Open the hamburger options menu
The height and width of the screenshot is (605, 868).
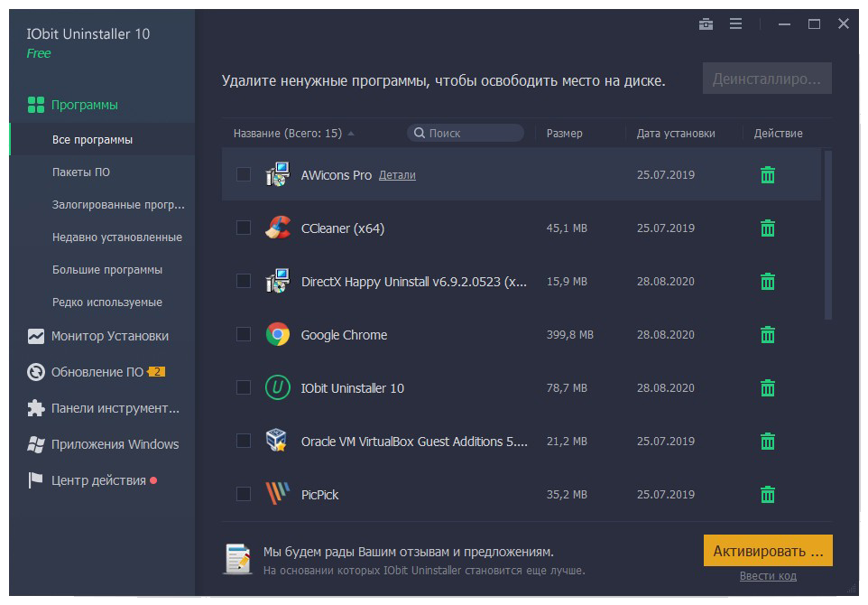[x=735, y=23]
